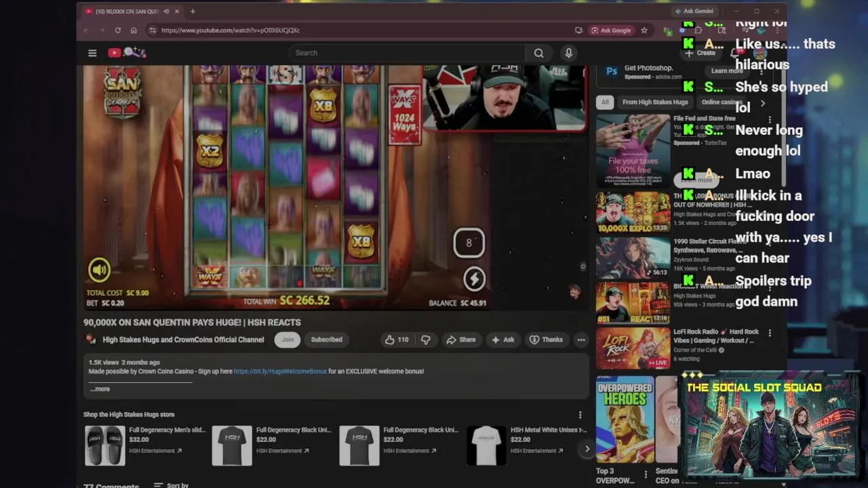868x488 pixels.
Task: Open TurboTax ad options menu
Action: click(770, 121)
